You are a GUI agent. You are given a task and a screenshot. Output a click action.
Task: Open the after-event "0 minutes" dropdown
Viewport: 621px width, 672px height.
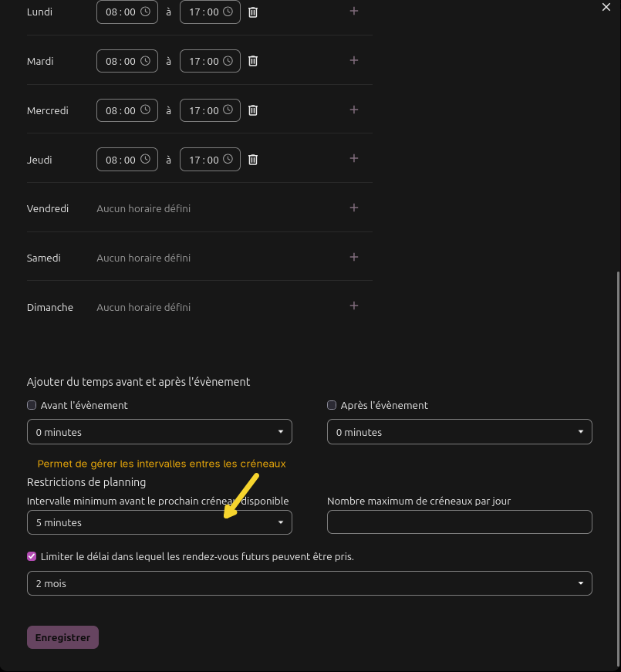[460, 432]
